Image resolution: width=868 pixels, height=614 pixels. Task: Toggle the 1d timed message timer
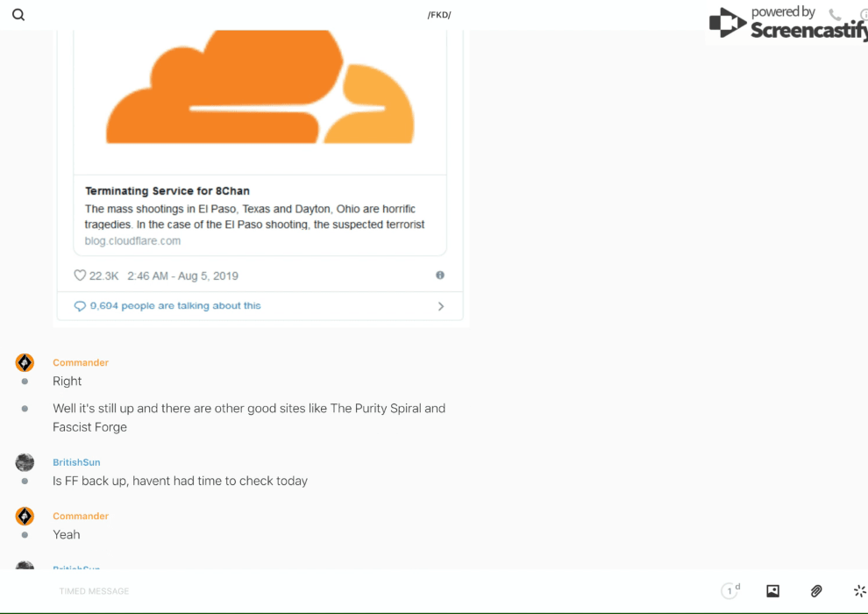click(x=730, y=591)
